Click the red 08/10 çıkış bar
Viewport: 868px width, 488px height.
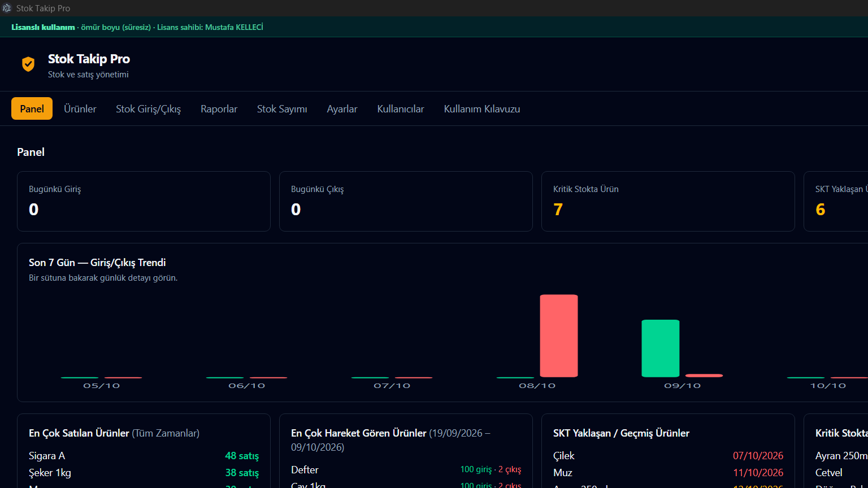click(559, 335)
